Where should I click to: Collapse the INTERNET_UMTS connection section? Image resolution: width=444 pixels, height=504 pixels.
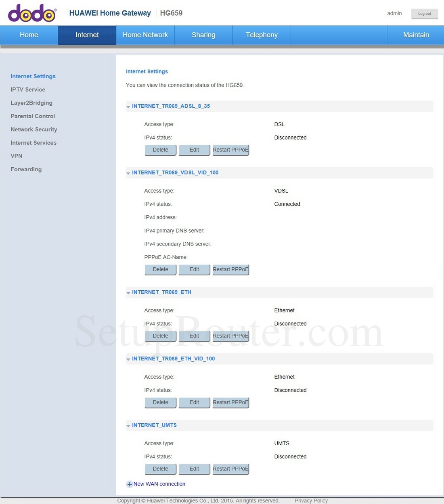point(128,426)
